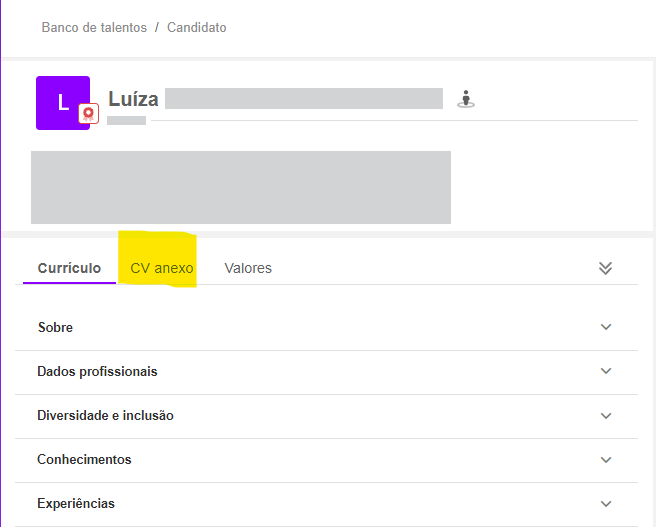Open the CV anexo tab
Viewport: 656px width, 527px height.
(x=162, y=268)
